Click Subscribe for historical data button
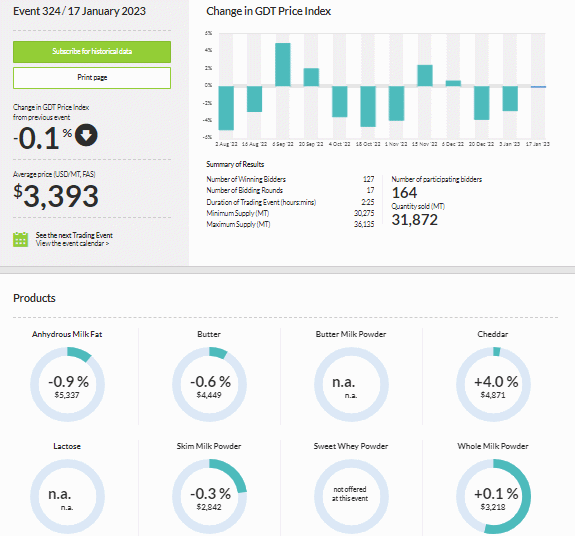575x536 pixels. click(x=92, y=52)
